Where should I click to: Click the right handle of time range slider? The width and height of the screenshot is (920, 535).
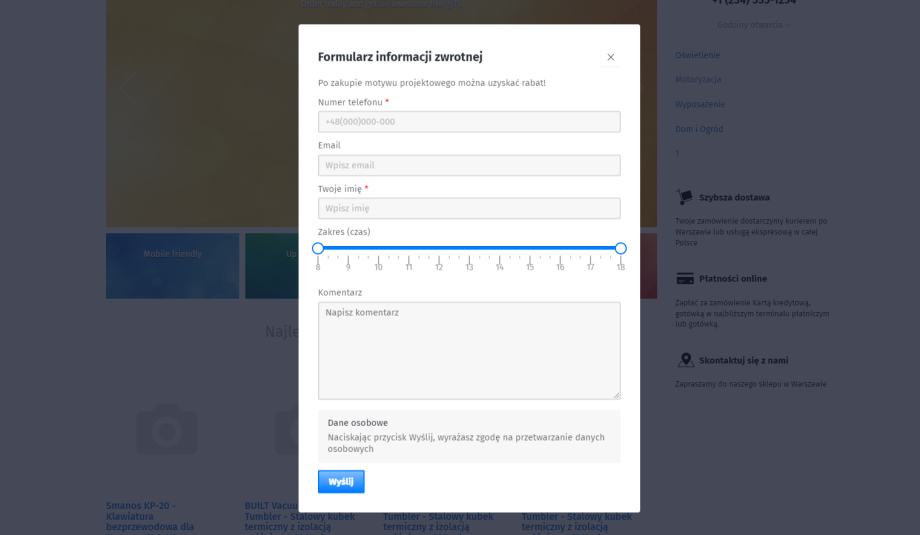620,248
